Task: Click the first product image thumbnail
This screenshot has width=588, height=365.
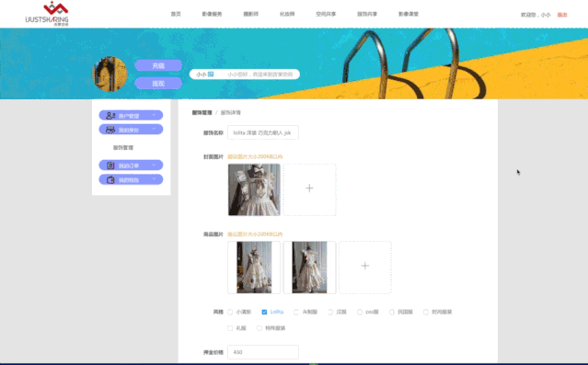Action: [254, 268]
